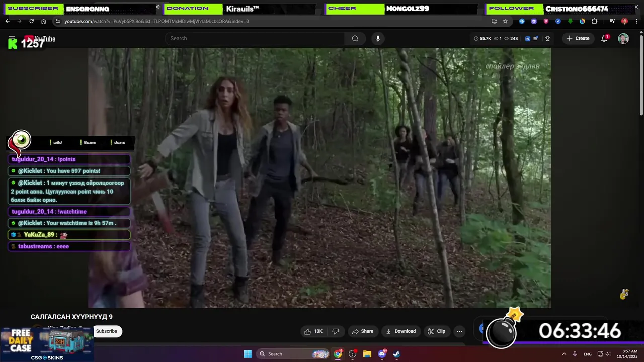The image size is (644, 362).
Task: Click the Windows taskbar Search box
Action: [294, 354]
